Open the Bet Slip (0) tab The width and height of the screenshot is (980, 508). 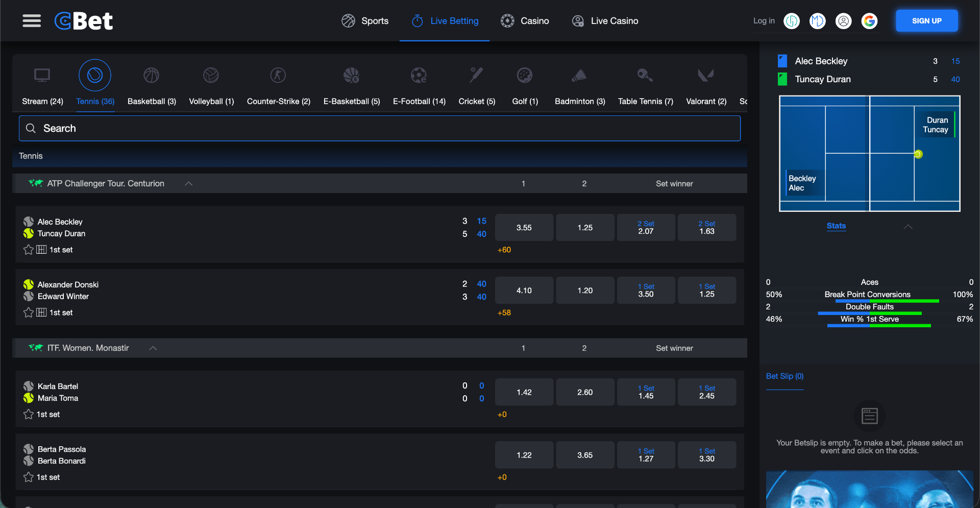[785, 376]
